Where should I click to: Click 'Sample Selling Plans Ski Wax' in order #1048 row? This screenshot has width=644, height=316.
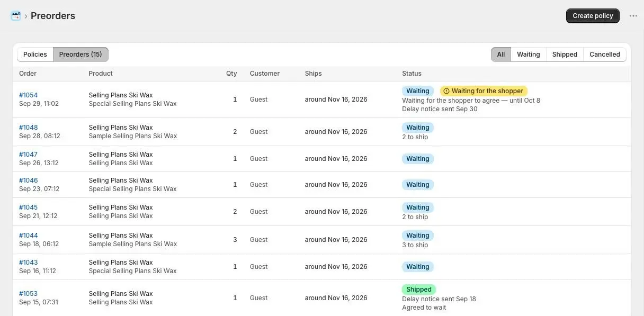click(133, 136)
